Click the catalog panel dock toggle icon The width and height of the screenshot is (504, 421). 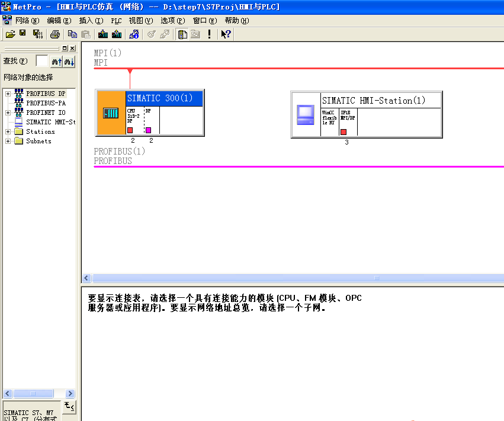65,48
